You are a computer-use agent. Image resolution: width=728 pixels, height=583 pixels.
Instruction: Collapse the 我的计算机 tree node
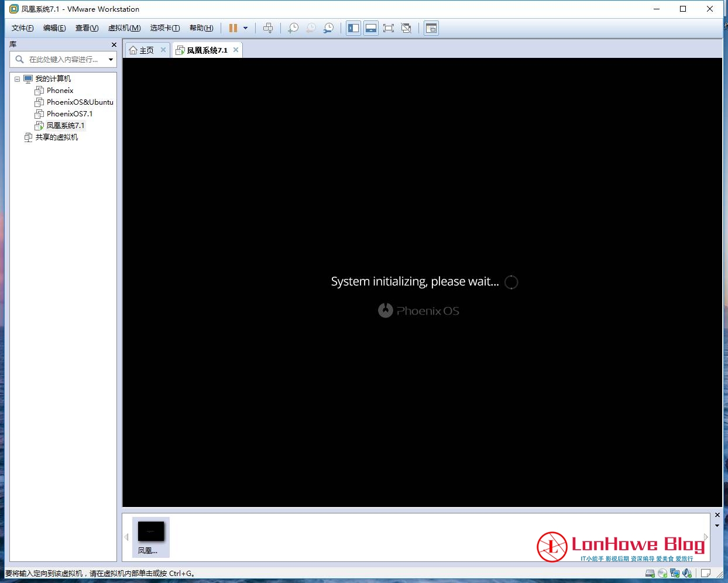(17, 79)
